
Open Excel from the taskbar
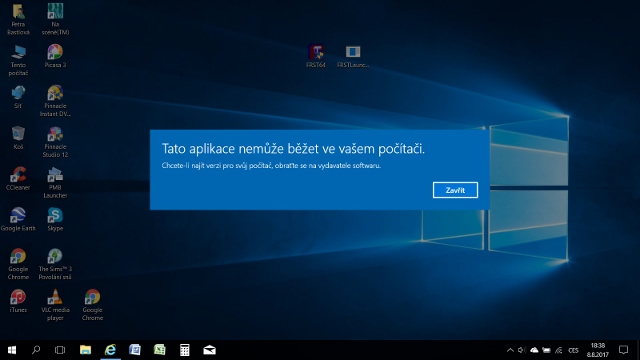point(160,350)
